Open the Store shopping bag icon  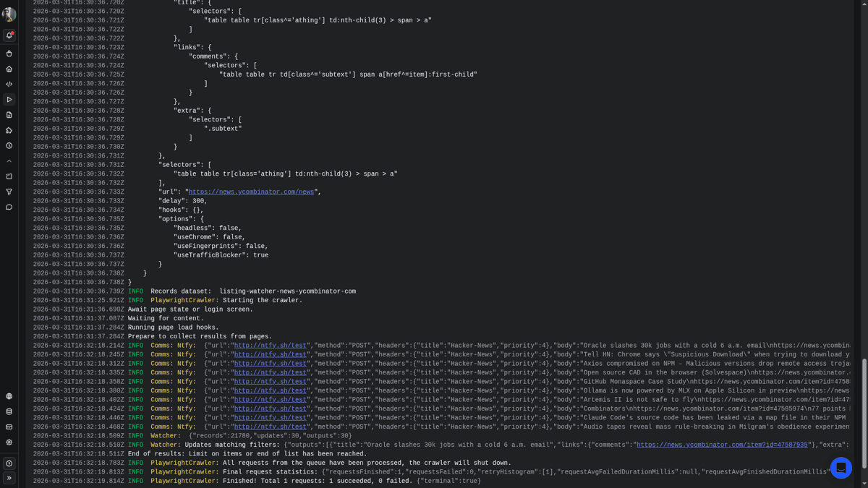point(9,53)
